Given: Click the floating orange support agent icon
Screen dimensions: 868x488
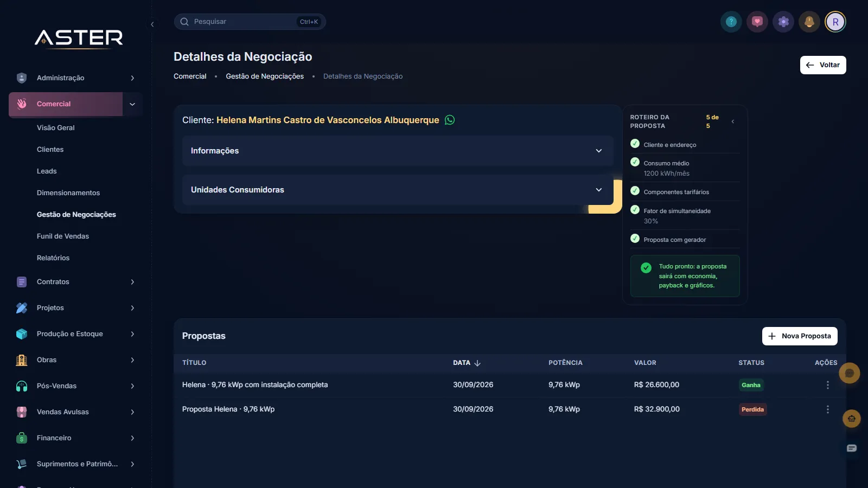Looking at the screenshot, I should pos(852,419).
